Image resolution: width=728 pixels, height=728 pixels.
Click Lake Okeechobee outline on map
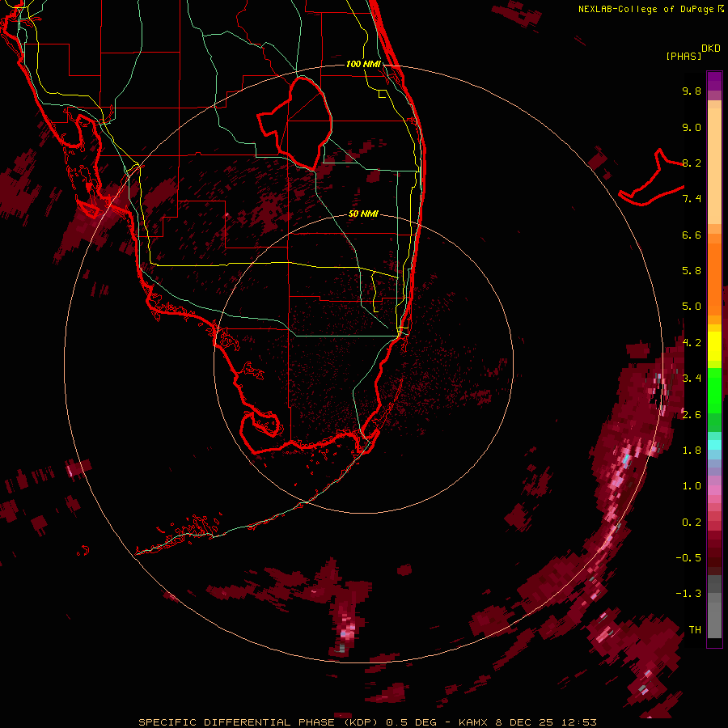click(x=294, y=123)
